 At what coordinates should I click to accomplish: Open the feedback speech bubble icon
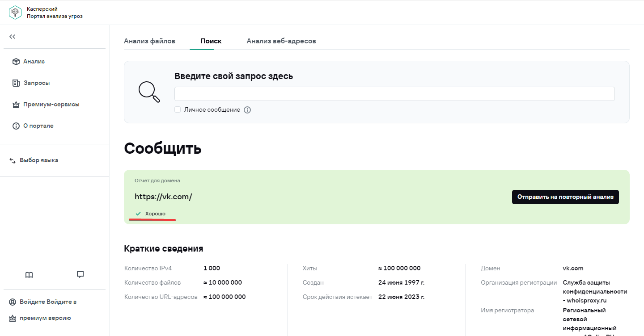pyautogui.click(x=80, y=275)
